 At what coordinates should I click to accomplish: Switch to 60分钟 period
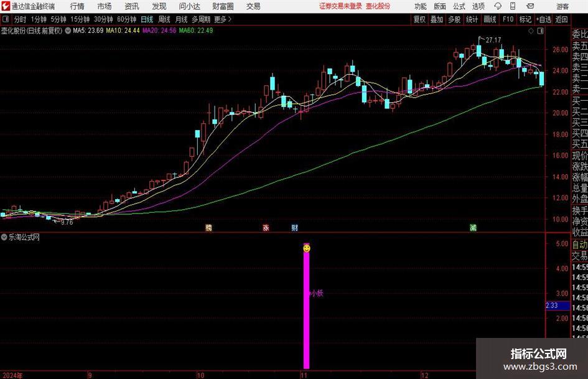point(127,19)
